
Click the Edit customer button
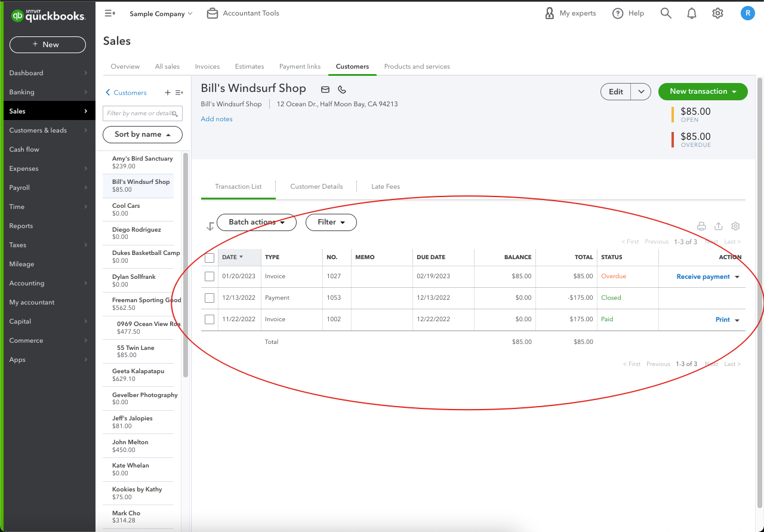tap(616, 91)
